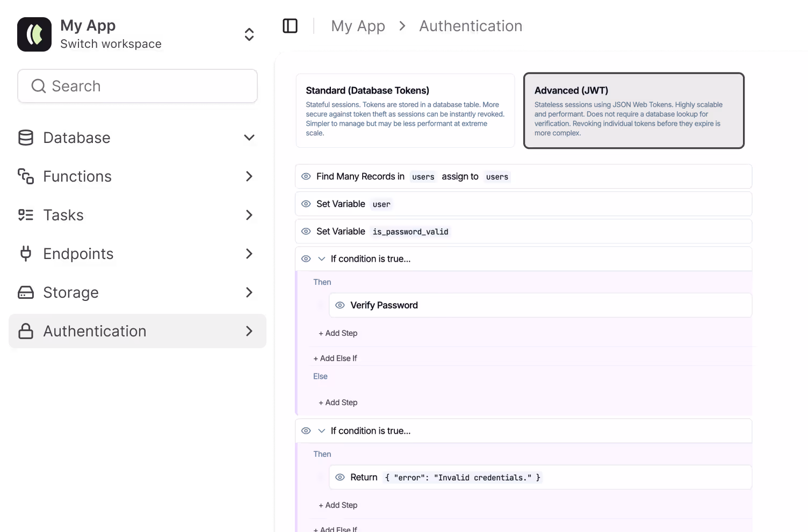Expand the Tasks section chevron
Viewport: 808px width, 532px height.
pos(249,215)
